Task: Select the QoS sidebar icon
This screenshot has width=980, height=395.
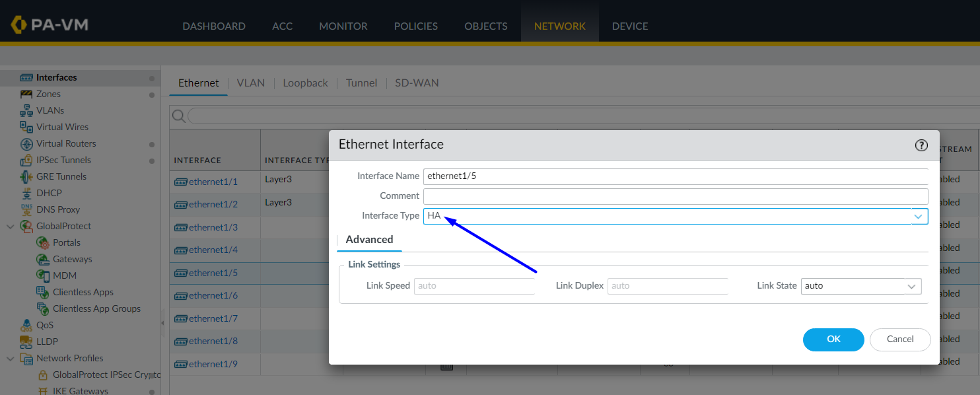Action: tap(28, 325)
